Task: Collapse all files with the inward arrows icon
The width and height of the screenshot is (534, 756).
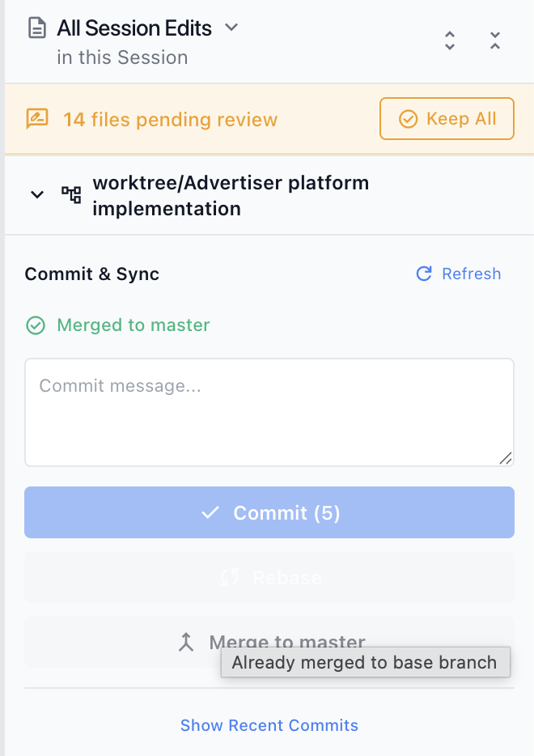Action: pyautogui.click(x=495, y=40)
